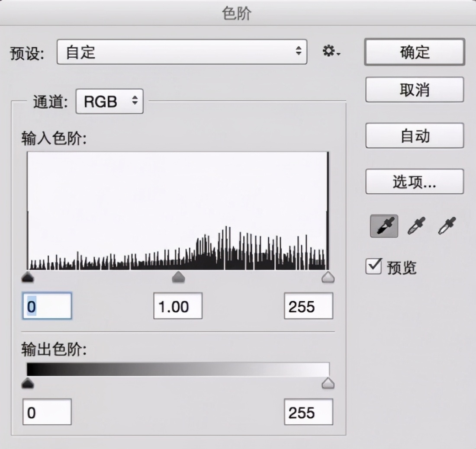Viewport: 476px width, 449px height.
Task: Click the output levels white slider
Action: click(328, 383)
